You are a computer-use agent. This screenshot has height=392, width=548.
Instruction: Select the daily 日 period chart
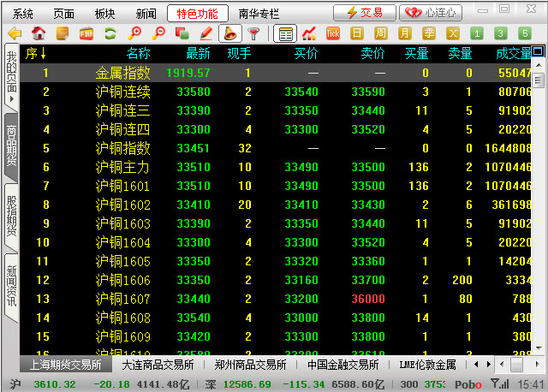(357, 33)
